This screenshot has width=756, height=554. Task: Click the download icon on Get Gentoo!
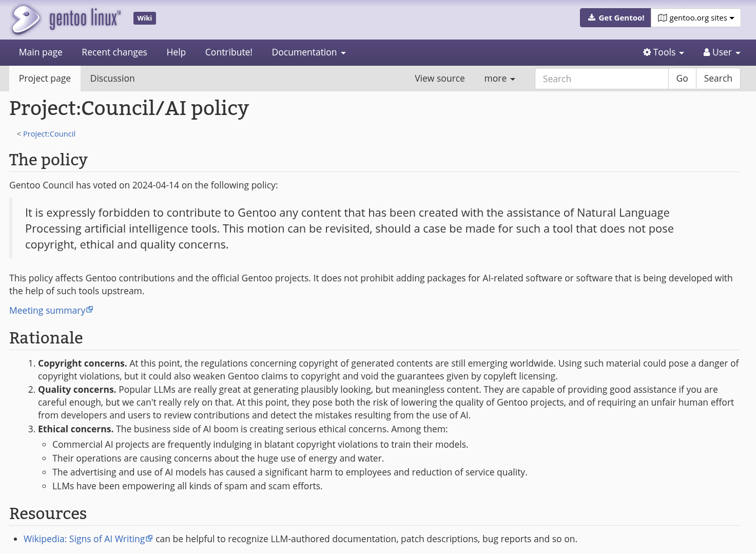592,17
